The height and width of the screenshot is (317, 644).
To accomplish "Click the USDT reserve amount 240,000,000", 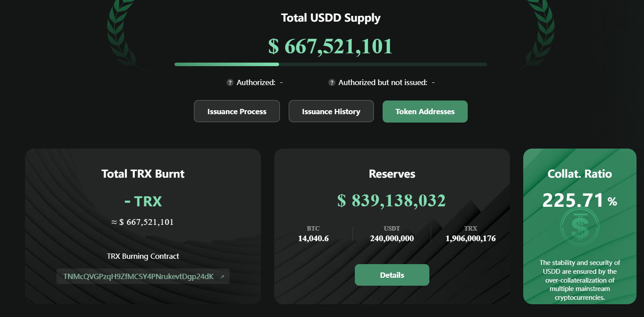I will click(x=392, y=239).
